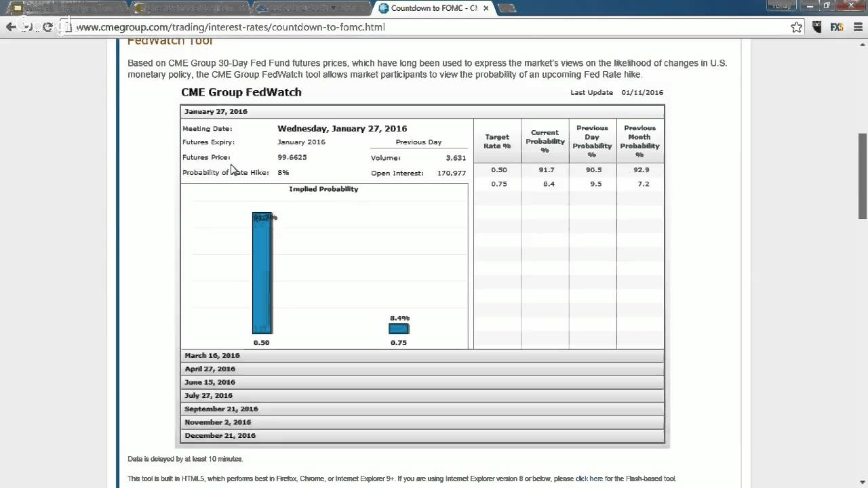This screenshot has height=488, width=868.
Task: Click the shield extension icon in toolbar
Action: tap(817, 27)
